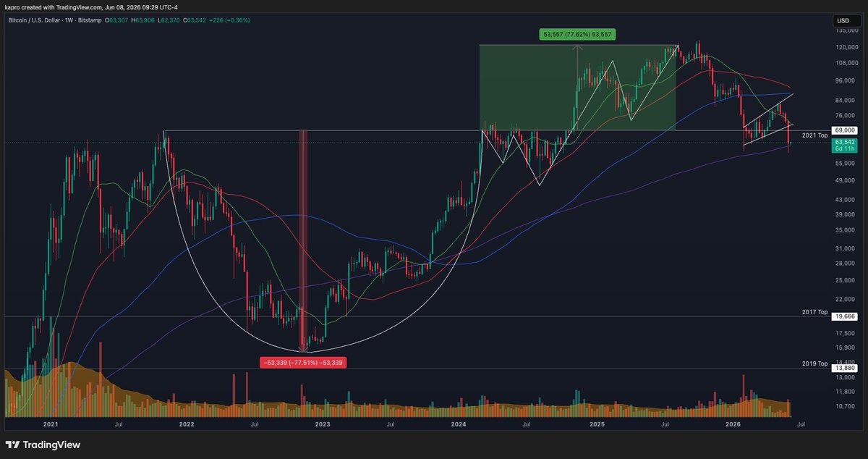Click the 69,000 horizontal line price label
The height and width of the screenshot is (459, 868).
tap(845, 130)
